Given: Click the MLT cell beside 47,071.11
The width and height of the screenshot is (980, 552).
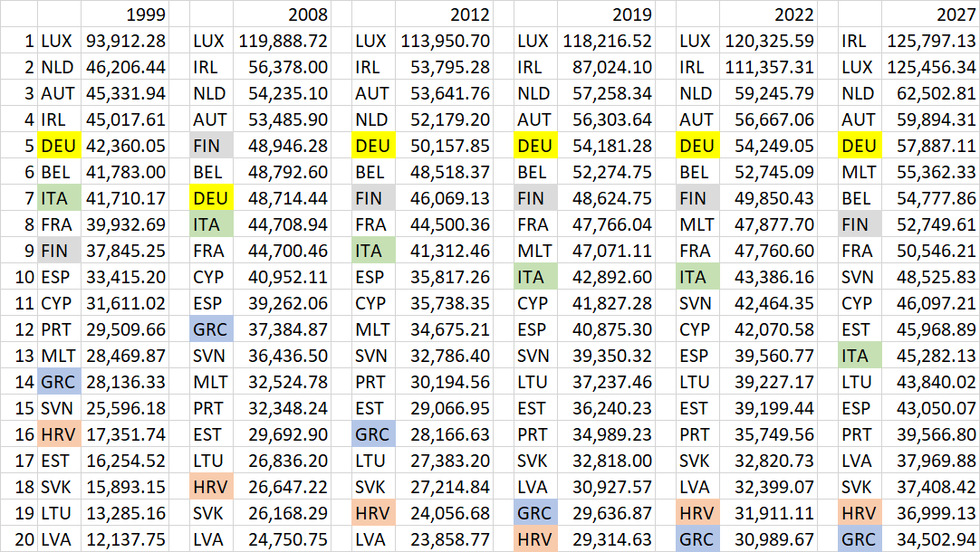Looking at the screenshot, I should point(535,251).
